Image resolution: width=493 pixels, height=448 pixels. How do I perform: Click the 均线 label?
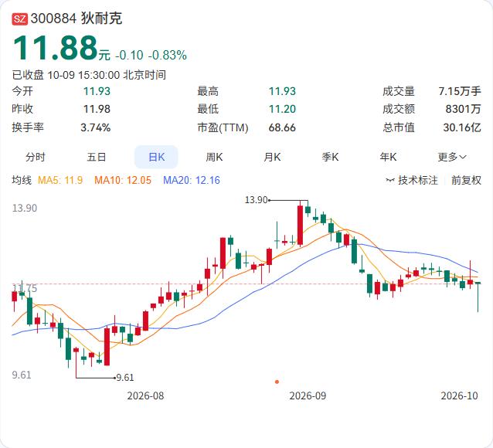point(22,181)
